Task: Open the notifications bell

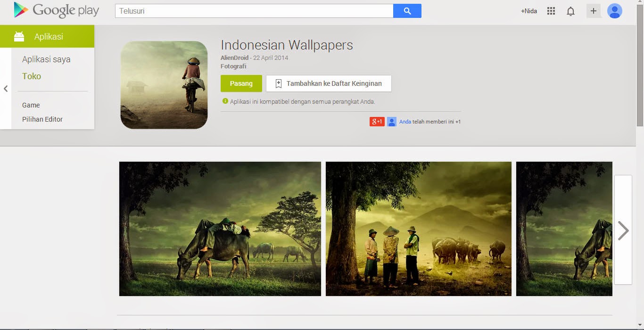Action: (x=571, y=11)
